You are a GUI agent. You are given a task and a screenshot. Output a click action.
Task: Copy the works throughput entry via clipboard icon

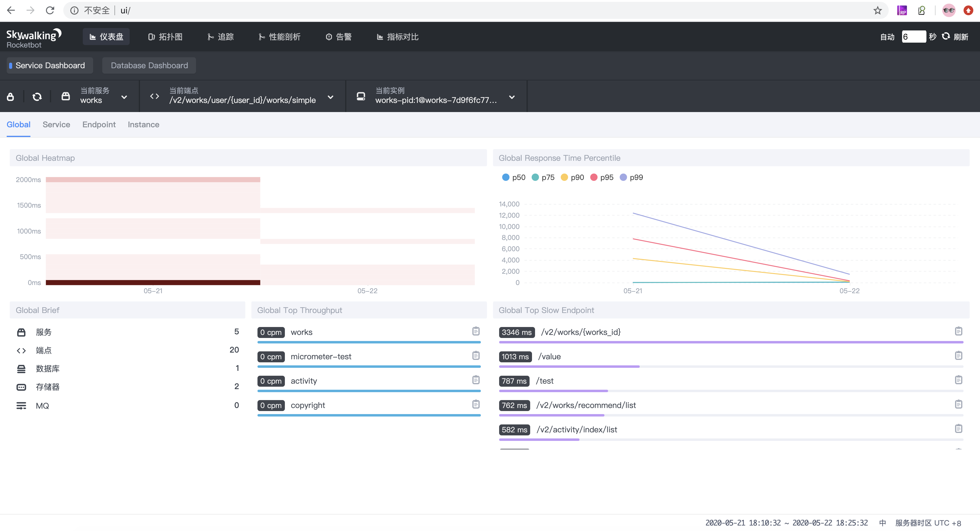click(x=475, y=331)
